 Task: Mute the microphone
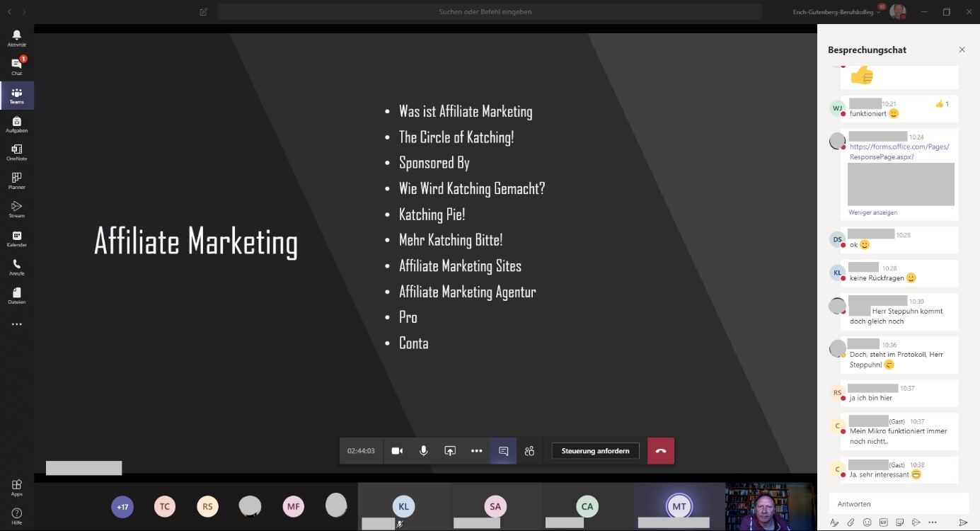(423, 450)
